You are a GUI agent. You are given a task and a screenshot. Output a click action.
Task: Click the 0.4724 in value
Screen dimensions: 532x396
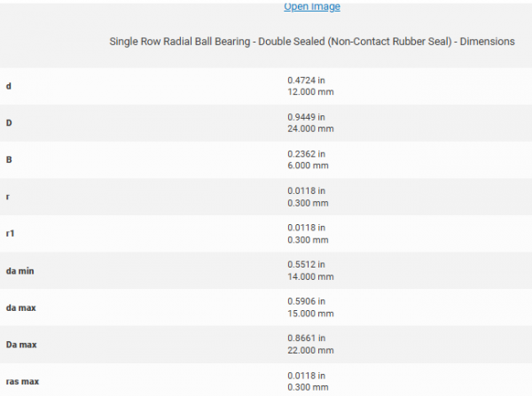click(307, 80)
